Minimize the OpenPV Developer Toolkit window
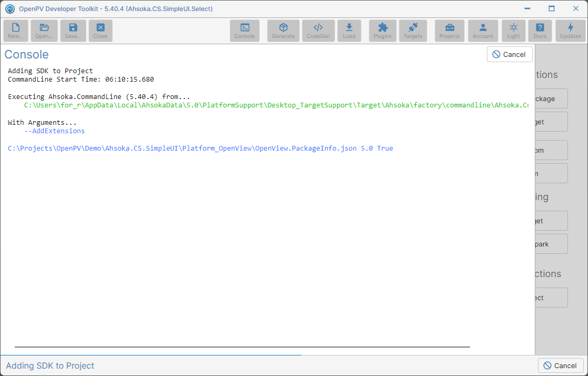The image size is (588, 376). (527, 8)
